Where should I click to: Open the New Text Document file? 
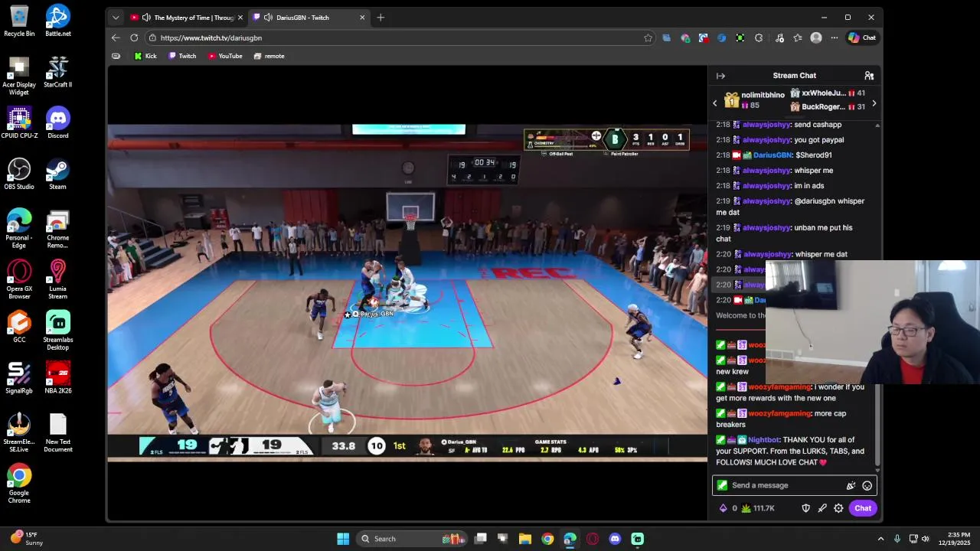[x=57, y=432]
